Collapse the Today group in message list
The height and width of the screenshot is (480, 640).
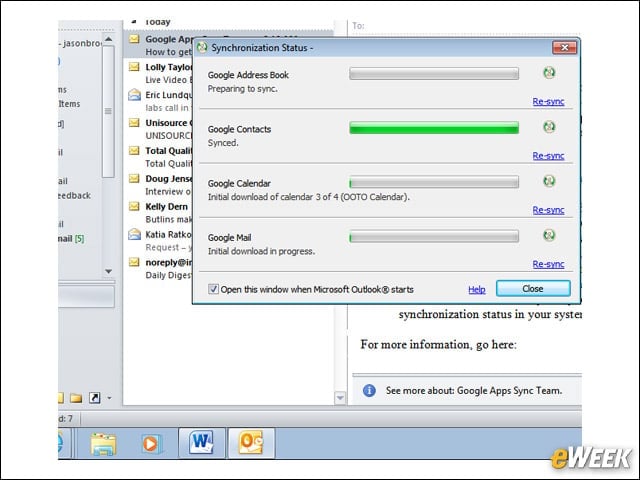[134, 21]
